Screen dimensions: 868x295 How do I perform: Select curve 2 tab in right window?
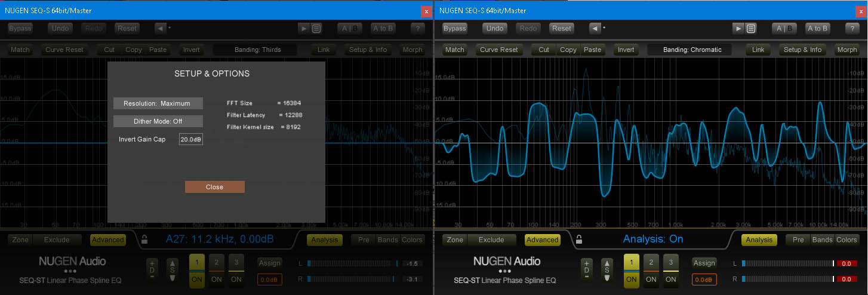(651, 262)
